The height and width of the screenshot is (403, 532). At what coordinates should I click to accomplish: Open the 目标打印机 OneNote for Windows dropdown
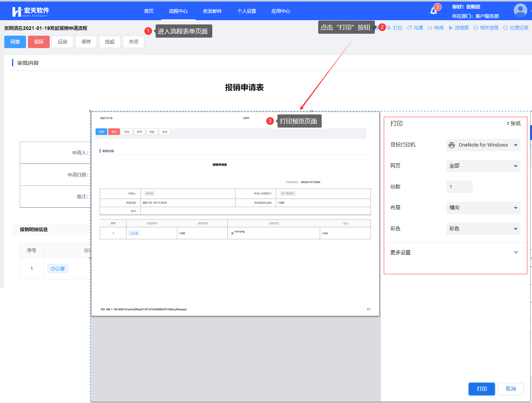483,145
